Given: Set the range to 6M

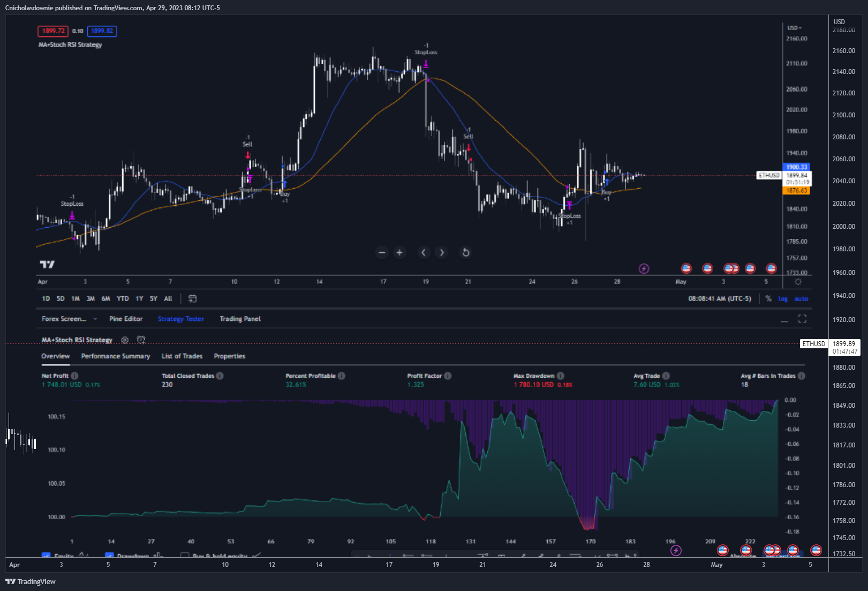Looking at the screenshot, I should point(106,298).
